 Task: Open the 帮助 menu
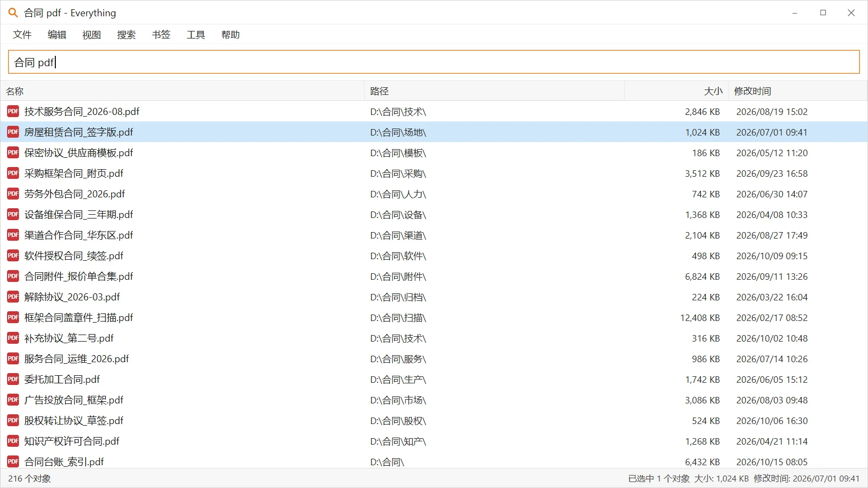pos(231,35)
